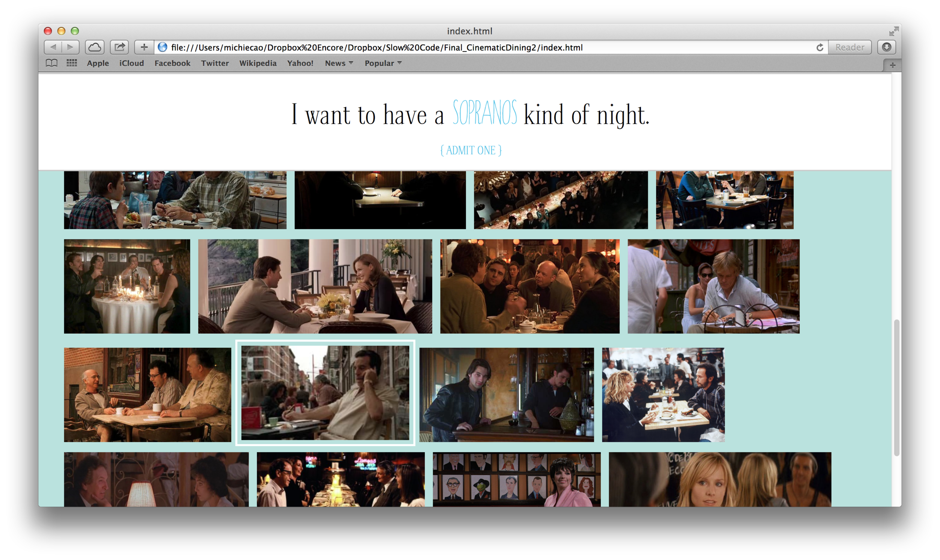The image size is (940, 560).
Task: Expand the News bookmarks folder
Action: 339,64
